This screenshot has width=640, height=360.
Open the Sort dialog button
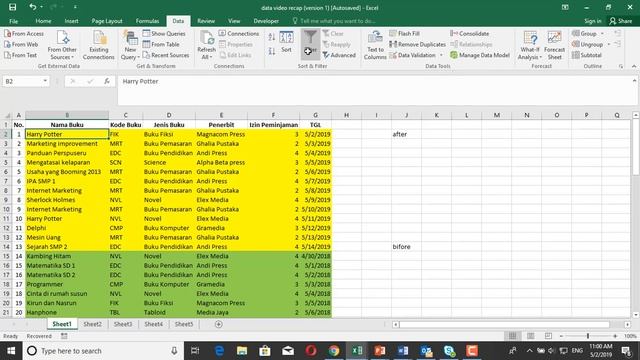pos(286,42)
